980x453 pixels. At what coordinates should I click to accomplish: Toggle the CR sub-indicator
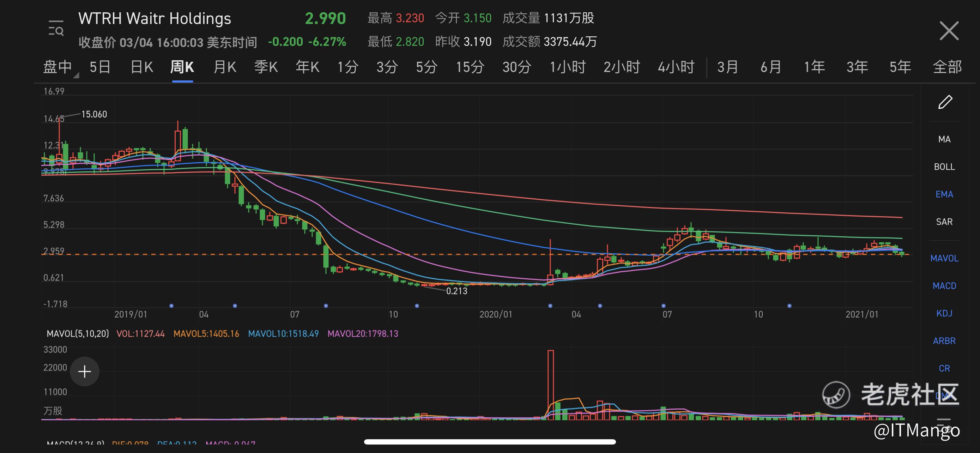pos(944,368)
